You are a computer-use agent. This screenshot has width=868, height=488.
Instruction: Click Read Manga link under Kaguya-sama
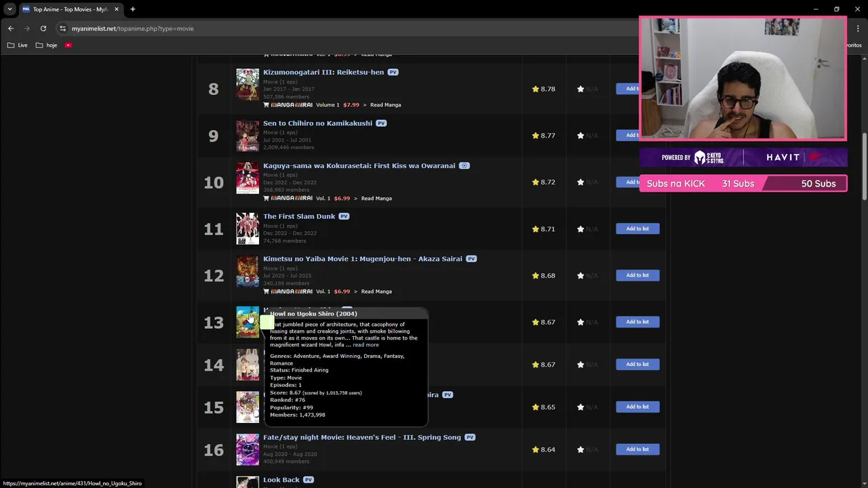tap(376, 199)
